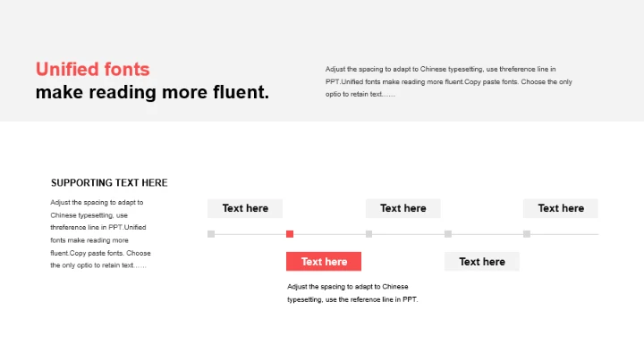The image size is (644, 361).
Task: Click the red highlighted 'Text here' label
Action: [x=324, y=262]
